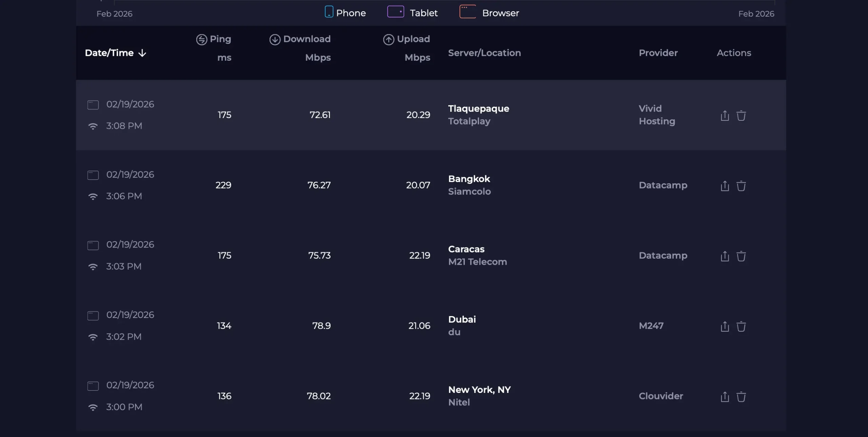Screen dimensions: 868x437
Task: Toggle the Browser device filter
Action: click(489, 13)
